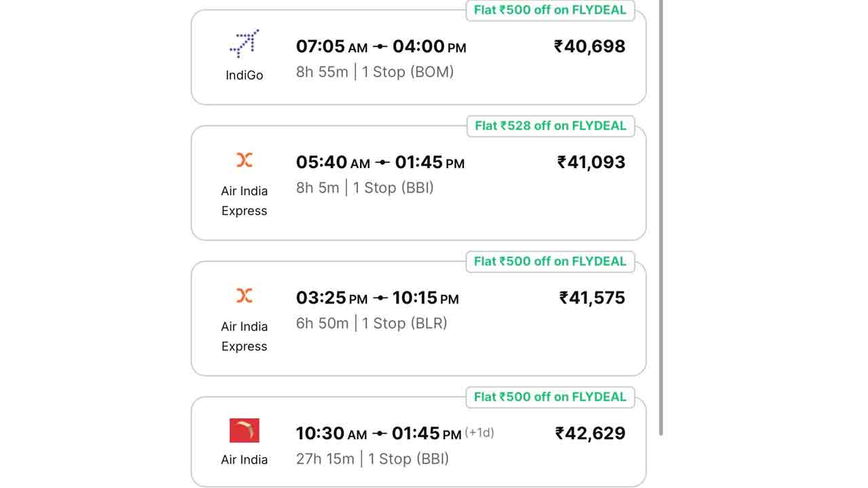Click the arrow between 03:25 PM and 10:15 PM
868x488 pixels.
[380, 298]
